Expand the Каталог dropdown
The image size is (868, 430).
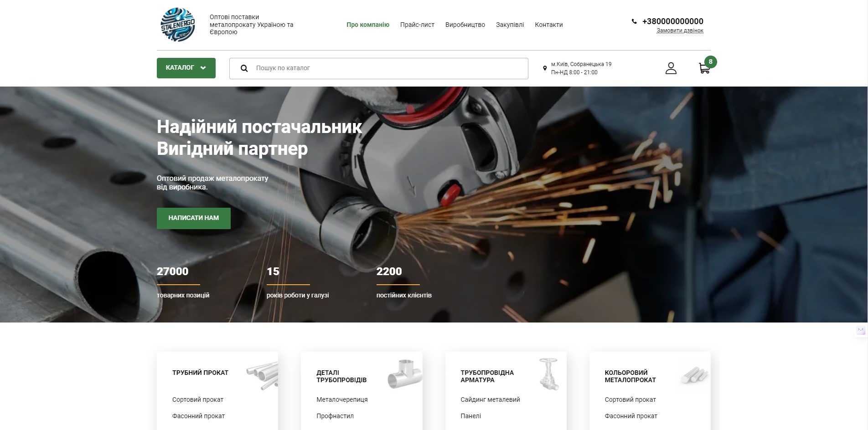186,68
